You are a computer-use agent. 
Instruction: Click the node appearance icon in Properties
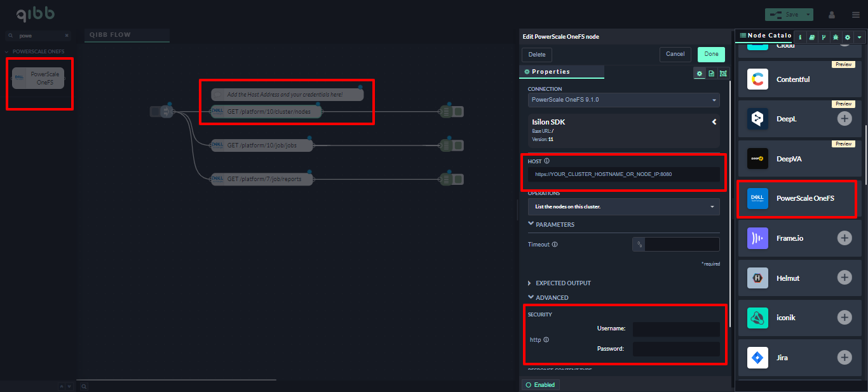pyautogui.click(x=723, y=74)
